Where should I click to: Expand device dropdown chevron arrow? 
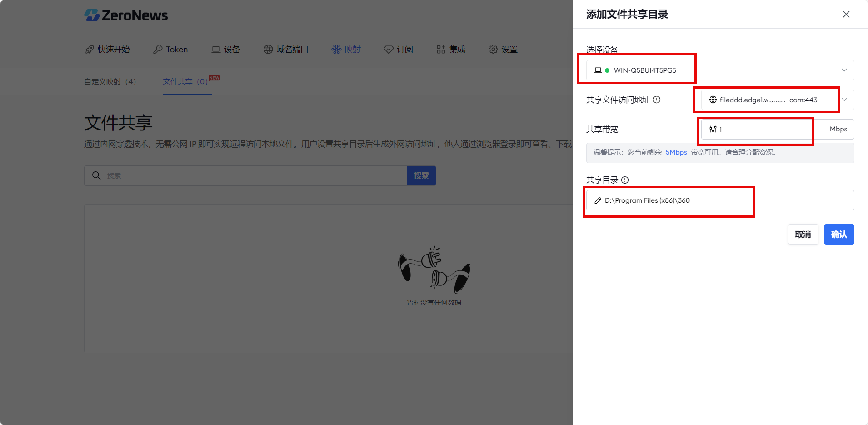844,70
